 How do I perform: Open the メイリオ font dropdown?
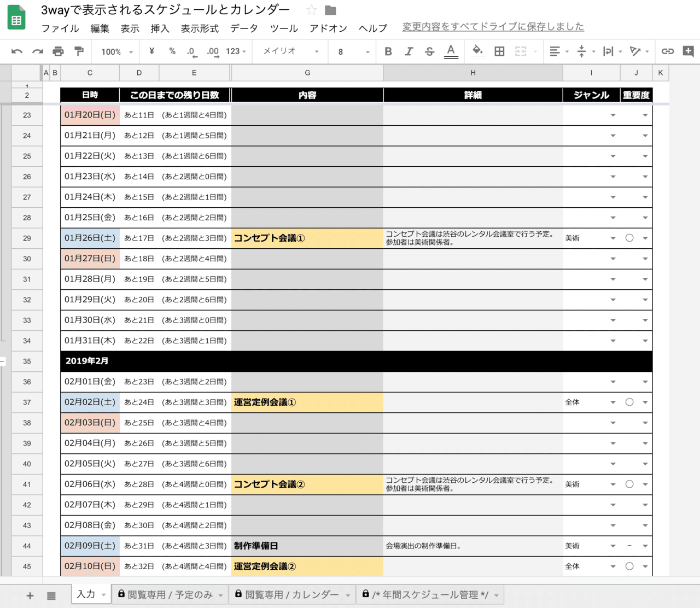289,51
